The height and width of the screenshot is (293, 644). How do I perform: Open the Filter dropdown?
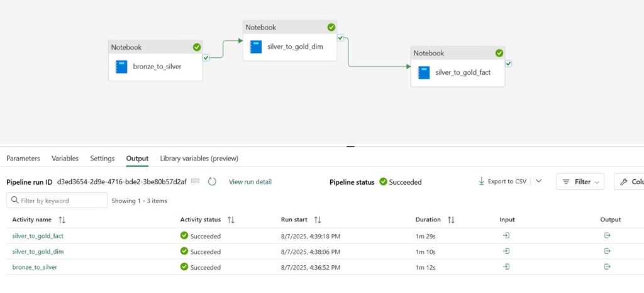[x=580, y=182]
